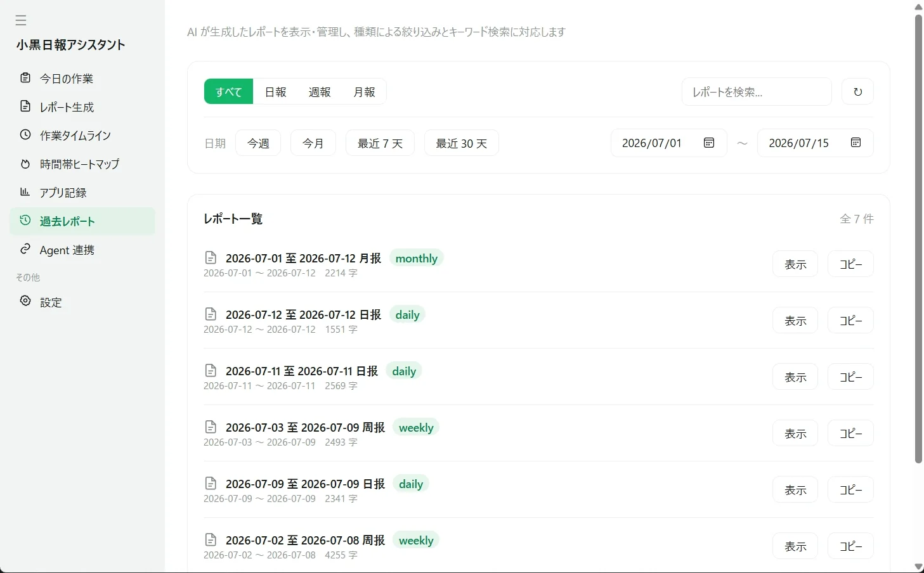Filter by 今週 date range
Screen dimensions: 924x573
pos(258,143)
